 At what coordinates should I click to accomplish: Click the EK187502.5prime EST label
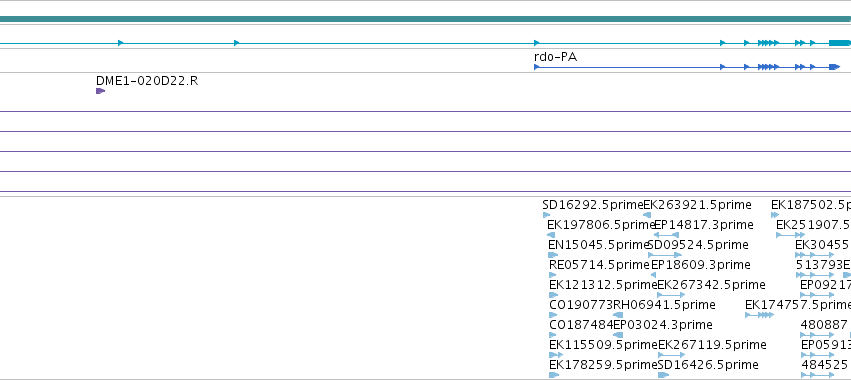pyautogui.click(x=811, y=205)
